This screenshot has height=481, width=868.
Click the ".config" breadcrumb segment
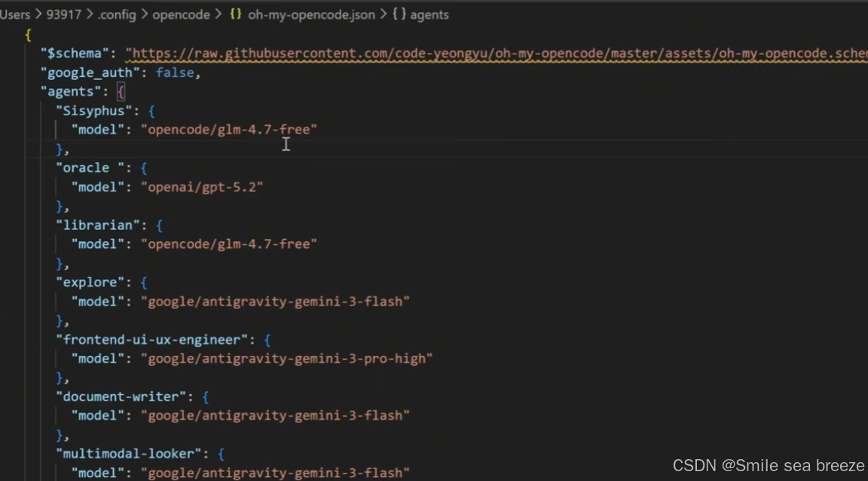[x=116, y=15]
